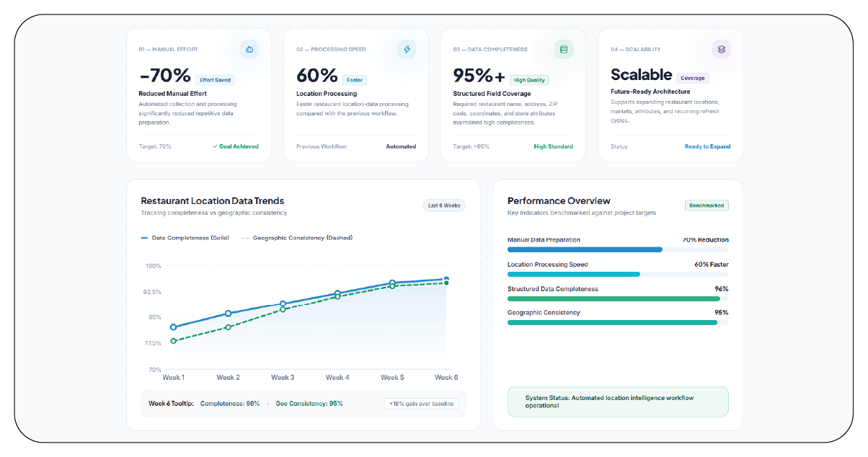The height and width of the screenshot is (457, 868).
Task: Click the Location Processing heading
Action: [327, 94]
